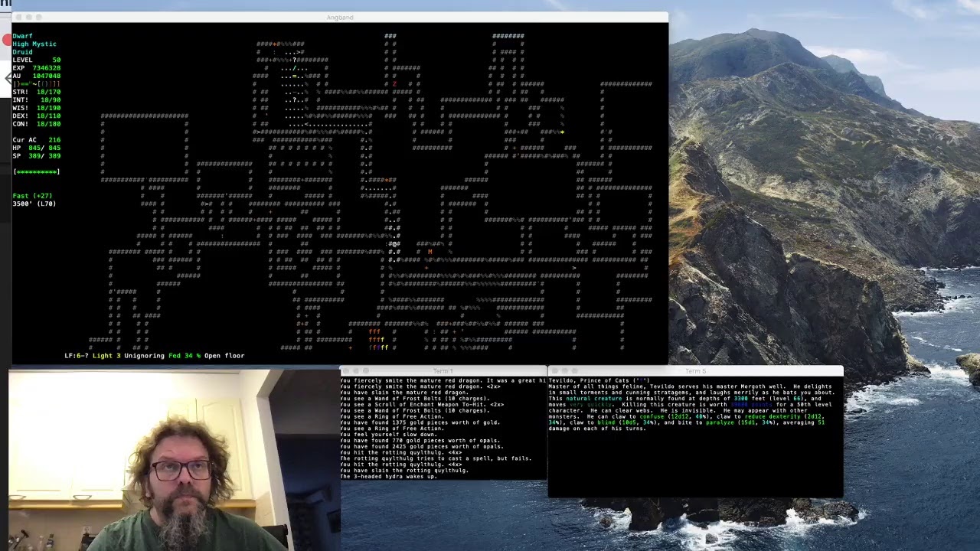Click the green asterisk health bar
Screen dimensions: 980x551
click(36, 171)
